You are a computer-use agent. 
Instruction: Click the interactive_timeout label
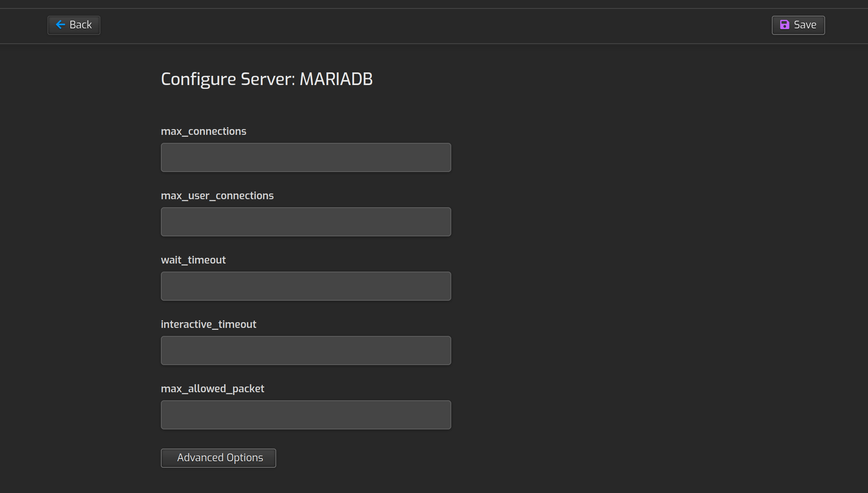[x=209, y=324]
